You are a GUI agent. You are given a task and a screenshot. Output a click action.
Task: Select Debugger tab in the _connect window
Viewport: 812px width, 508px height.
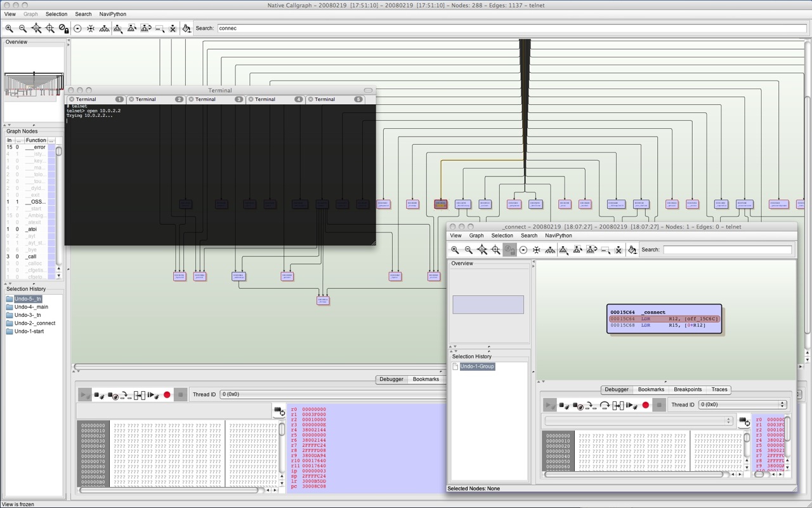click(617, 389)
